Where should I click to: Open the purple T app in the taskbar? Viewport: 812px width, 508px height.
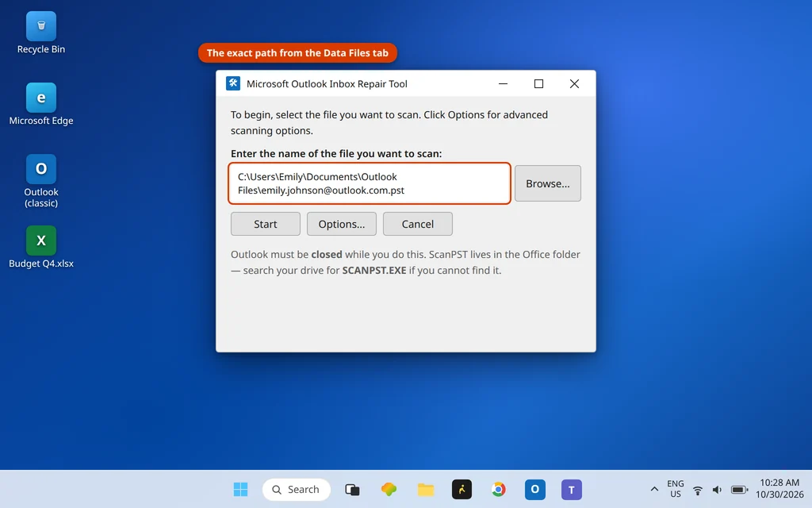coord(572,489)
